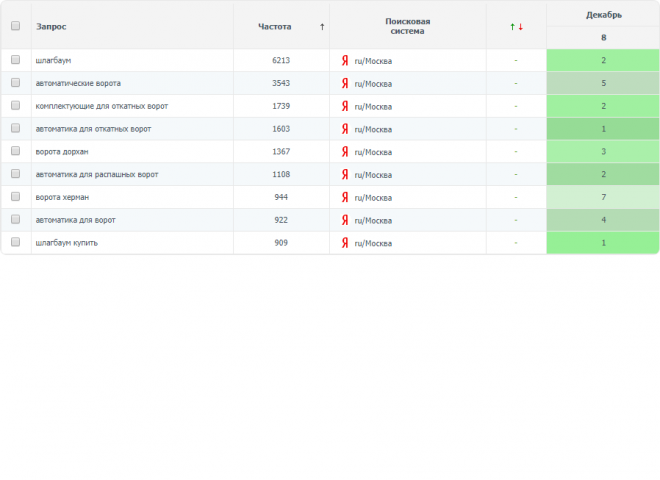This screenshot has height=480, width=660.
Task: Open query комплектующие для откатных ворот
Action: point(102,106)
